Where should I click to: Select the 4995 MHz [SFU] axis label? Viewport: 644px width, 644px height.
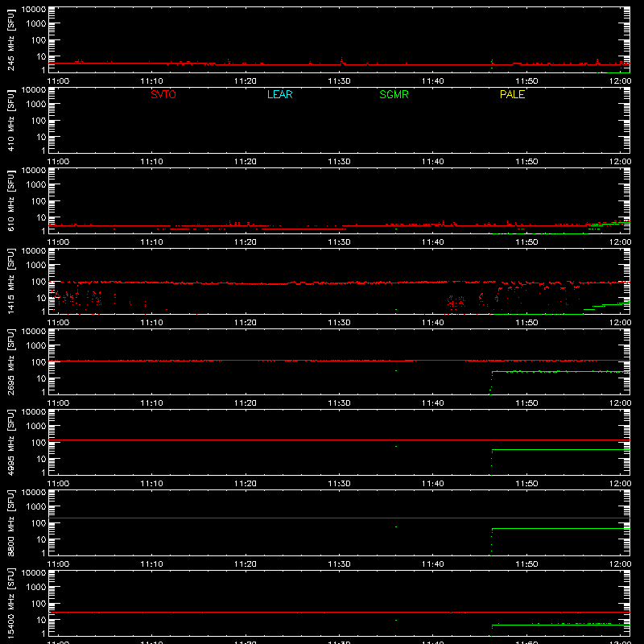11,443
